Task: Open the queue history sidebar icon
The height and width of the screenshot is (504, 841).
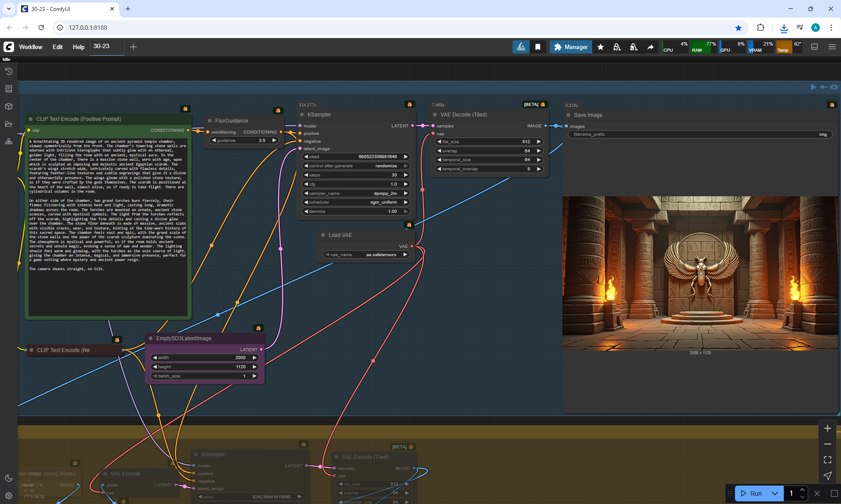Action: click(x=8, y=71)
